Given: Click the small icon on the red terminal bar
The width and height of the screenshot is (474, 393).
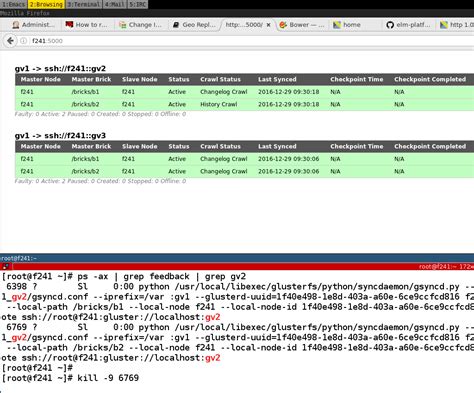Looking at the screenshot, I should click(x=6, y=266).
